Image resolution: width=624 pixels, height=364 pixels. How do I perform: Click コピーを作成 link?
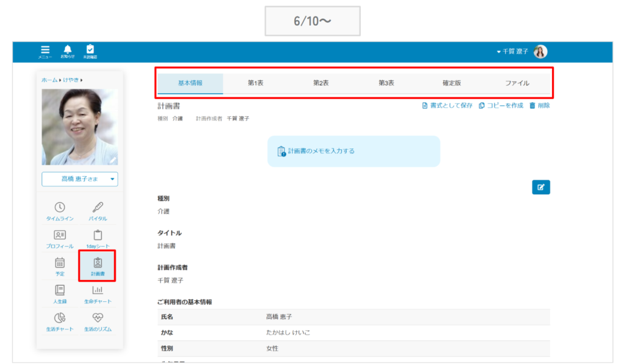pos(501,105)
